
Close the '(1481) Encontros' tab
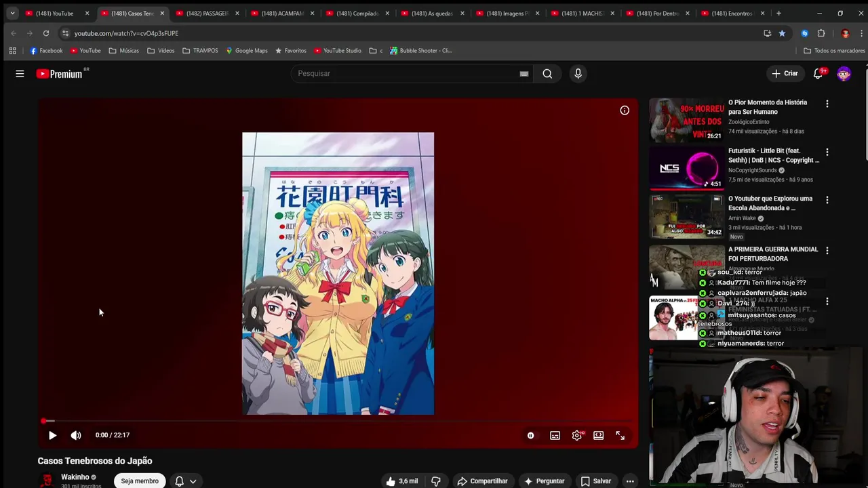[762, 14]
